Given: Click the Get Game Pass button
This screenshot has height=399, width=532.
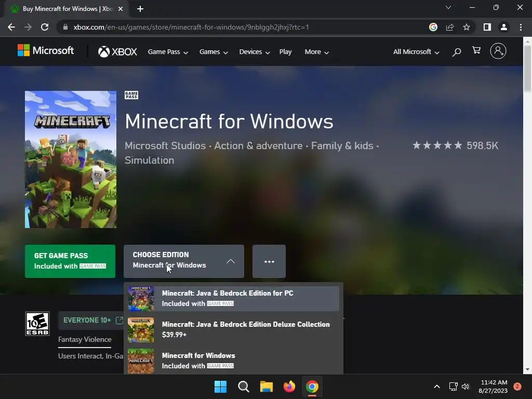Looking at the screenshot, I should pyautogui.click(x=70, y=261).
